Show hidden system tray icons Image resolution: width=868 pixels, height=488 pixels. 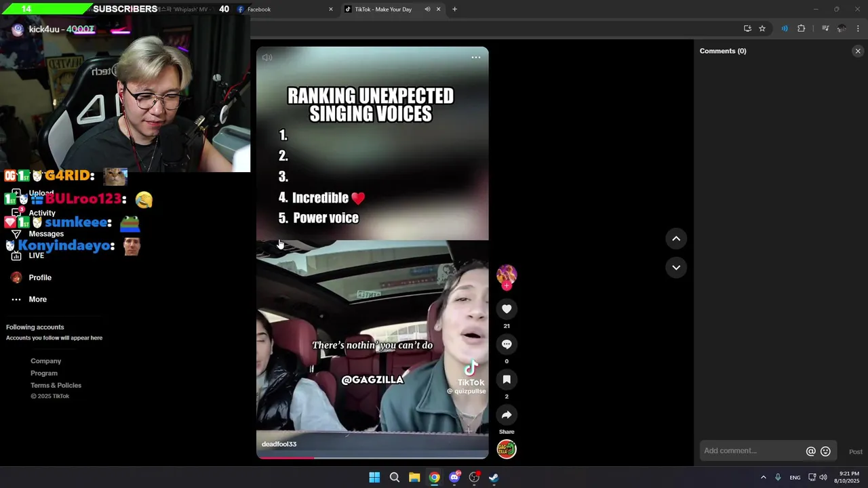tap(763, 477)
